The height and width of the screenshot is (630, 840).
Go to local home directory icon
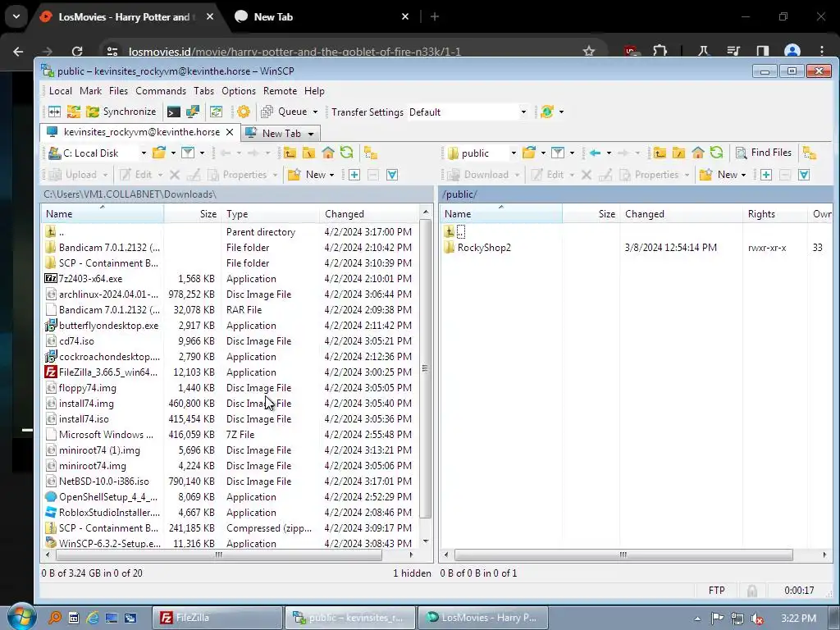coord(328,153)
